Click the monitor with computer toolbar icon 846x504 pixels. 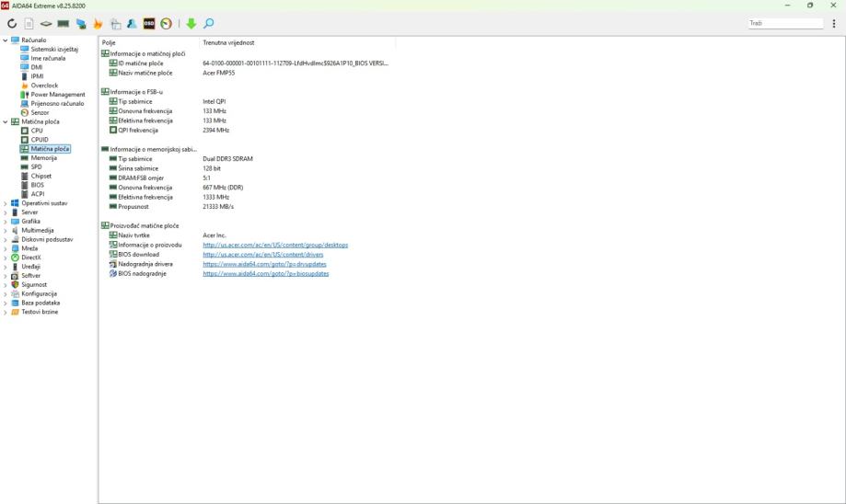click(x=81, y=24)
